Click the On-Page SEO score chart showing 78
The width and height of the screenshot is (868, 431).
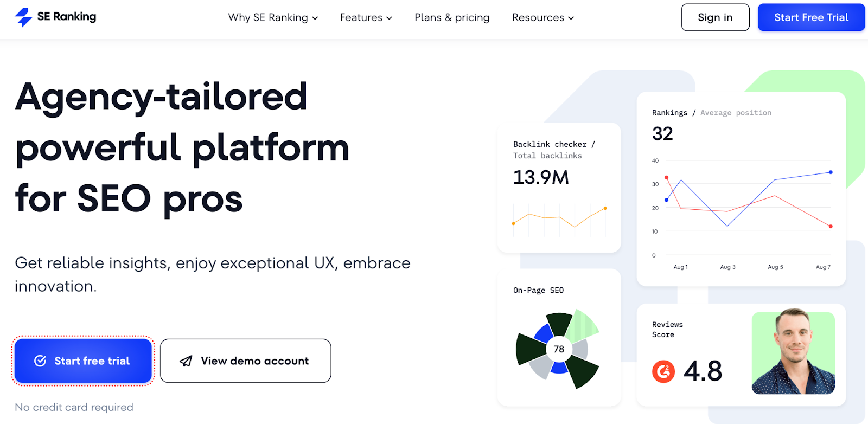click(x=558, y=349)
